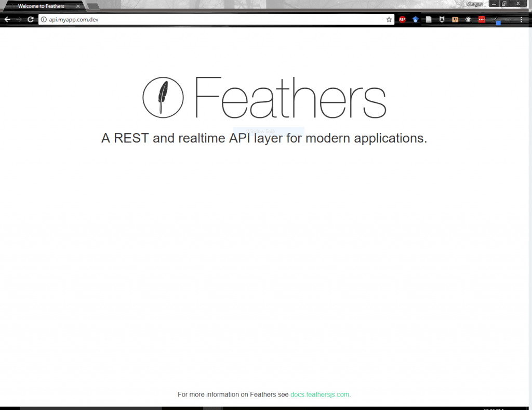Reload the current page
532x410 pixels.
tap(31, 20)
